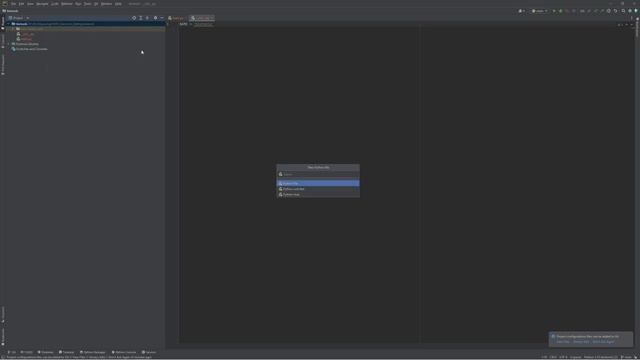Click the user account icon in toolbar
This screenshot has width=640, height=360.
tap(521, 11)
